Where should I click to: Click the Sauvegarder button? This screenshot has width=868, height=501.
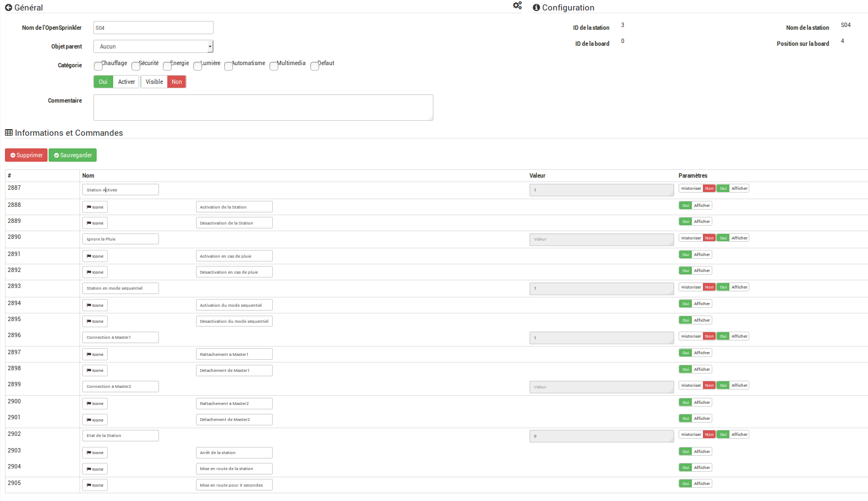pos(72,155)
